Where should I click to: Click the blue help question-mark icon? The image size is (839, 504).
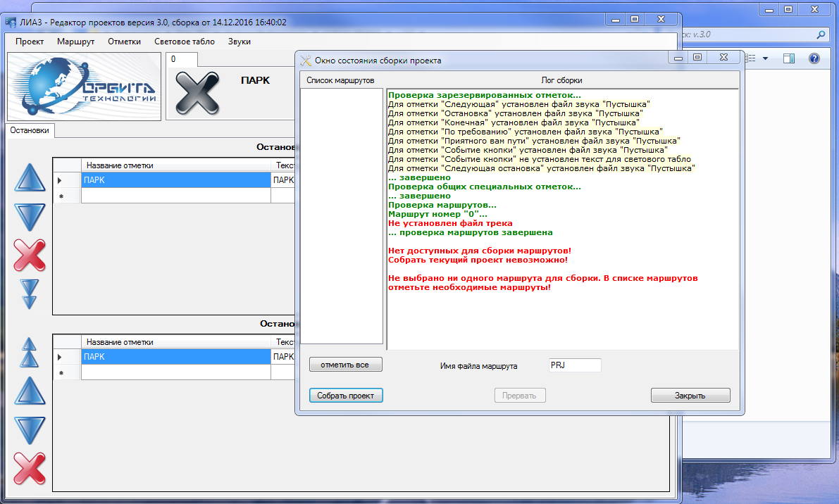(x=814, y=58)
